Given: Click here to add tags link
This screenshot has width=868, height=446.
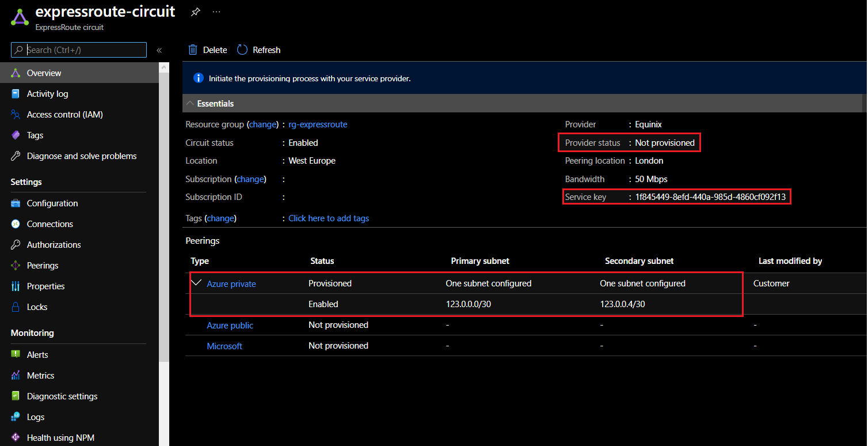Looking at the screenshot, I should [329, 218].
